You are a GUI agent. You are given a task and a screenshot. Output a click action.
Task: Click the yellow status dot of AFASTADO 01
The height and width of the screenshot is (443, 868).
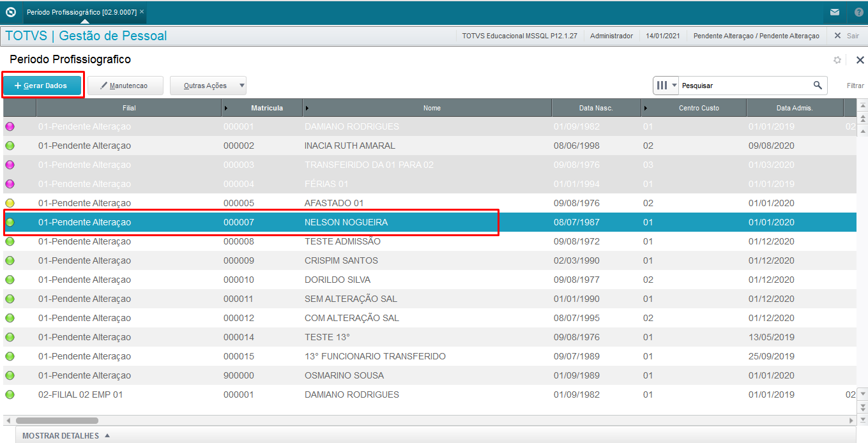coord(10,203)
